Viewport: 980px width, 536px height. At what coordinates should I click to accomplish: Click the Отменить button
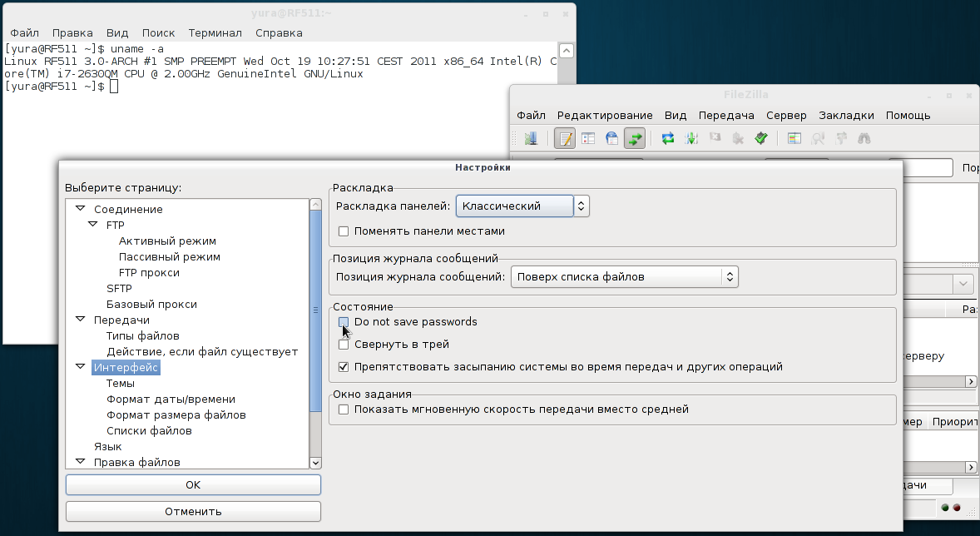193,511
